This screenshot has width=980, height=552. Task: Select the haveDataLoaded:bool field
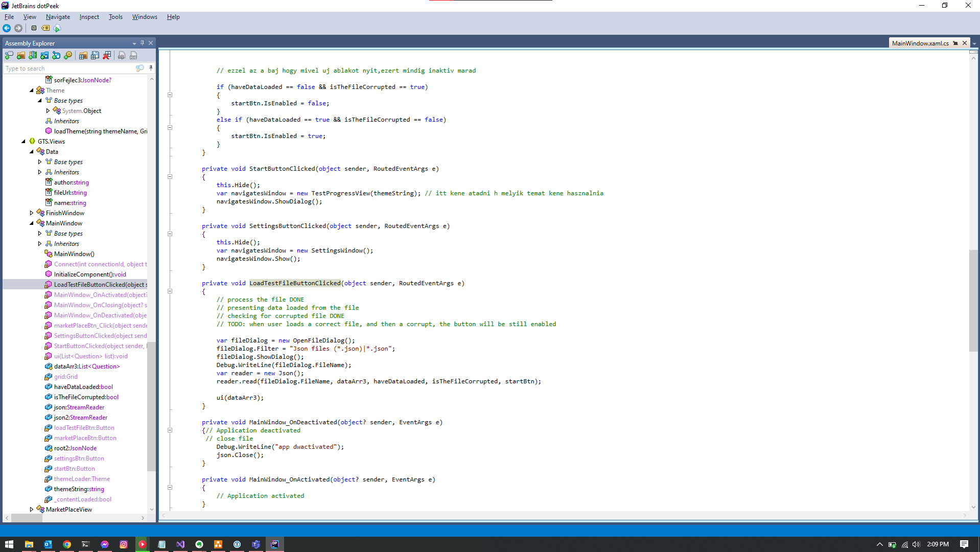pos(83,387)
